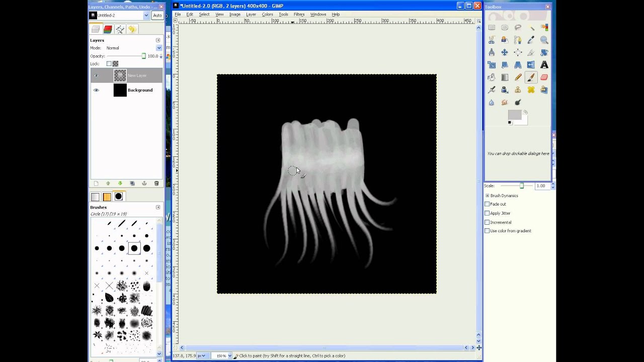Select the Flip tool
Image resolution: width=644 pixels, height=362 pixels.
coord(531,65)
